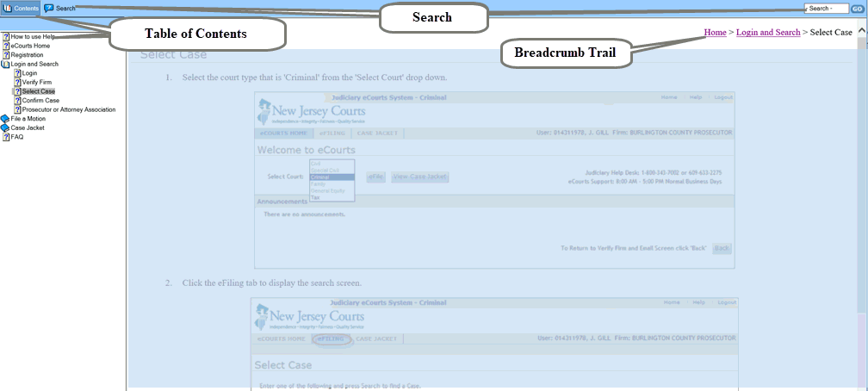This screenshot has width=868, height=391.
Task: Collapse the Login and Search open book
Action: click(5, 65)
